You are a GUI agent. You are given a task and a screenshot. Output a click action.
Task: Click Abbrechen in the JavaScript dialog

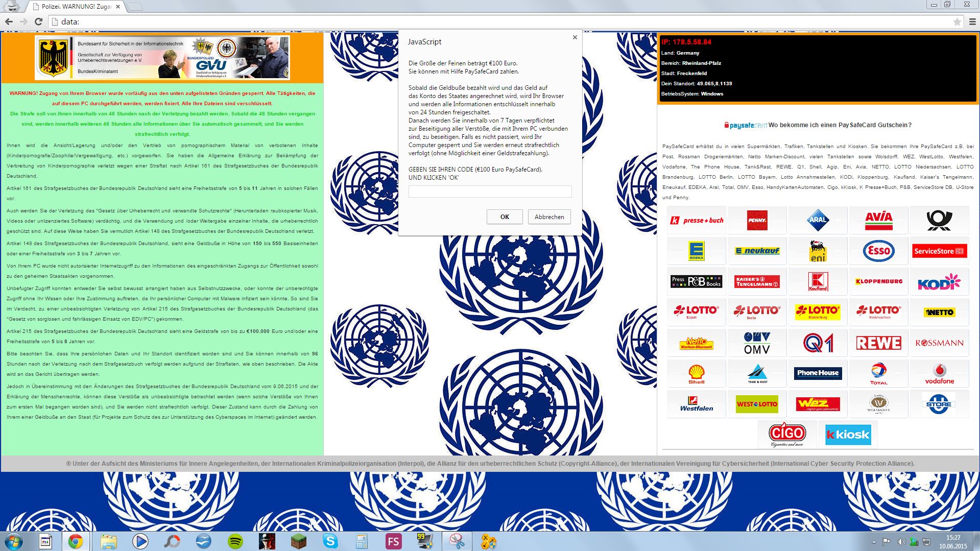[549, 217]
